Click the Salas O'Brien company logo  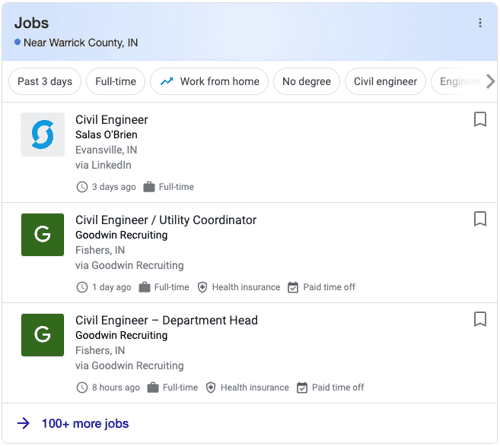[43, 134]
